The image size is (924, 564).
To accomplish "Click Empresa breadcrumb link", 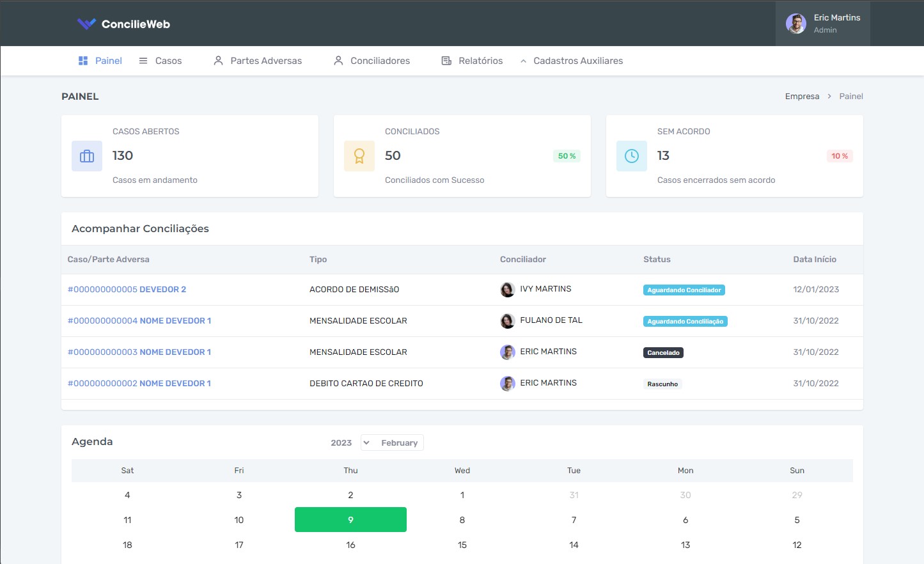I will click(x=802, y=97).
